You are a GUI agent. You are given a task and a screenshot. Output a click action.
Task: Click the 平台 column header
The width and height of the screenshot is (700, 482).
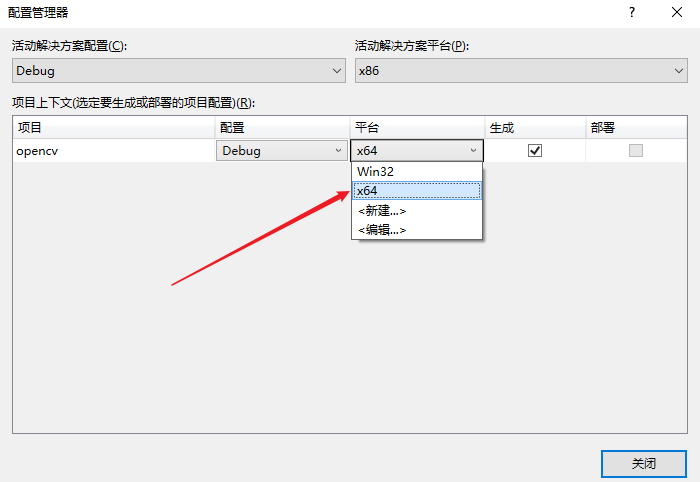pyautogui.click(x=417, y=128)
